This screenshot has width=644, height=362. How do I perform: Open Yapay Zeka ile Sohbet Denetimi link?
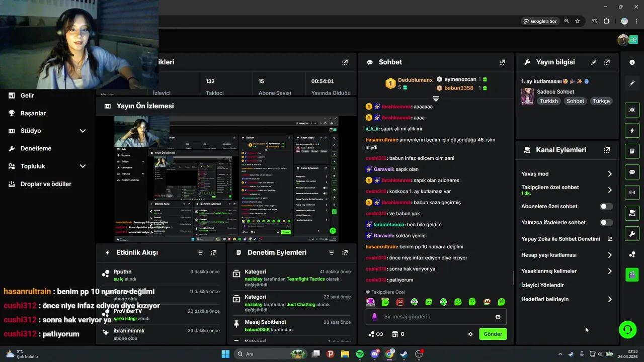pyautogui.click(x=567, y=239)
